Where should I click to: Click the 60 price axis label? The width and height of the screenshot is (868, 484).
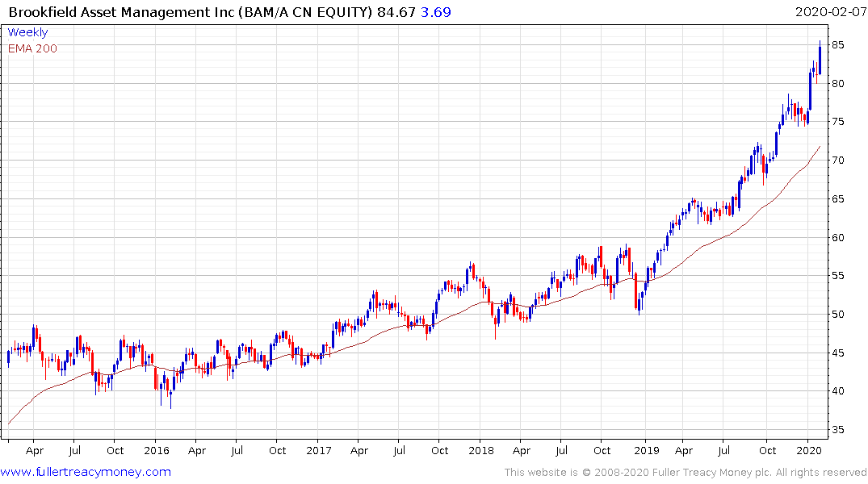pos(837,237)
